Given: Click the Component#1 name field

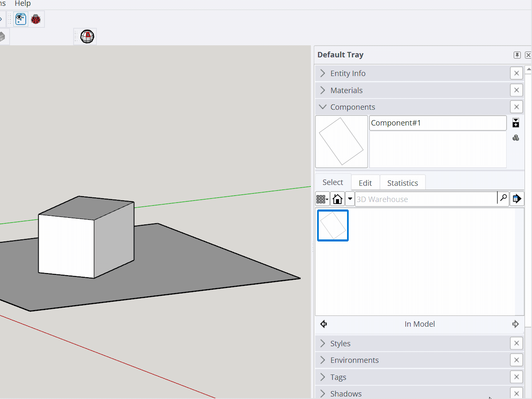Looking at the screenshot, I should (438, 123).
